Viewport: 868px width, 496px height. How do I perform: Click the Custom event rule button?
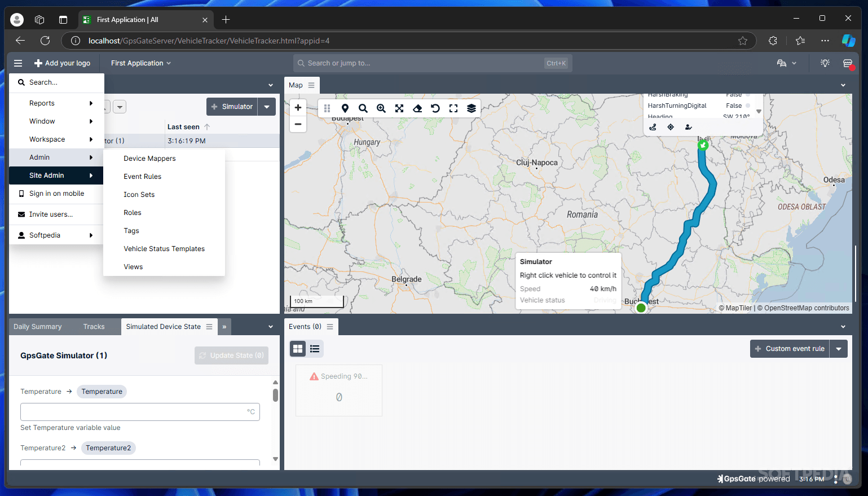pyautogui.click(x=790, y=349)
